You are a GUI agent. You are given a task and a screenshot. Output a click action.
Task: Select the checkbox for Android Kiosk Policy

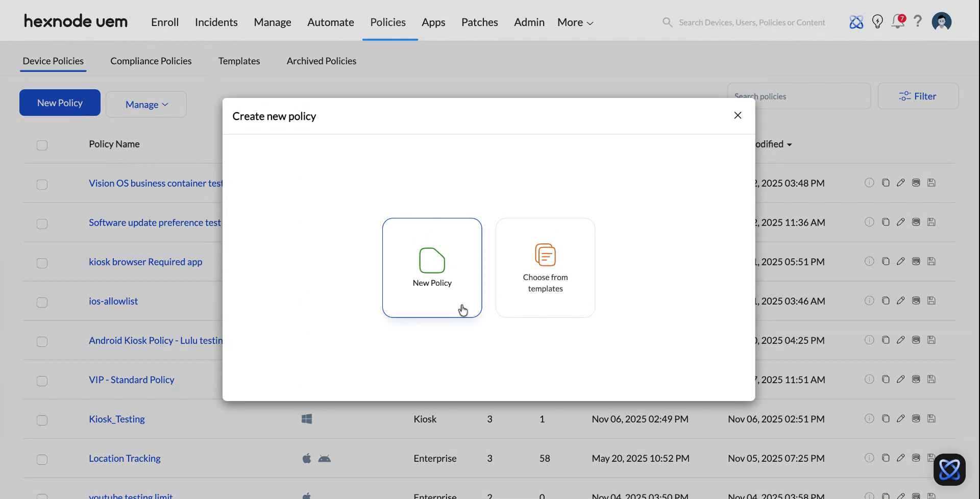(42, 342)
